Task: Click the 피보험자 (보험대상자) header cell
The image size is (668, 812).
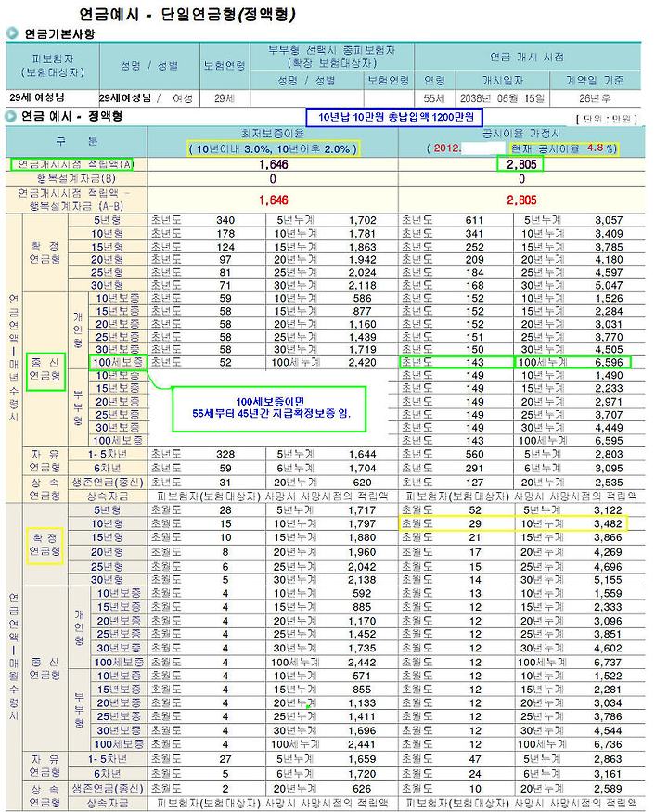Action: pyautogui.click(x=52, y=66)
